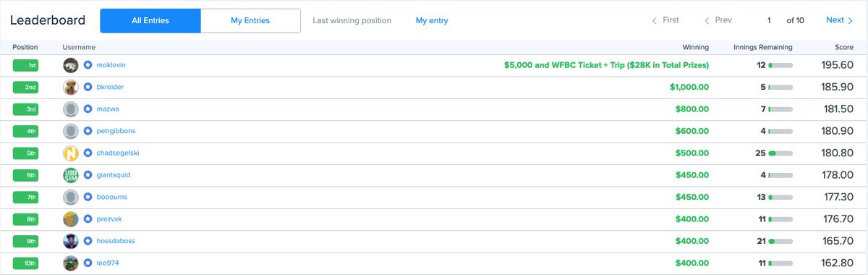Click giantsquid's green SaberSim avatar
This screenshot has height=275, width=868.
[x=70, y=175]
